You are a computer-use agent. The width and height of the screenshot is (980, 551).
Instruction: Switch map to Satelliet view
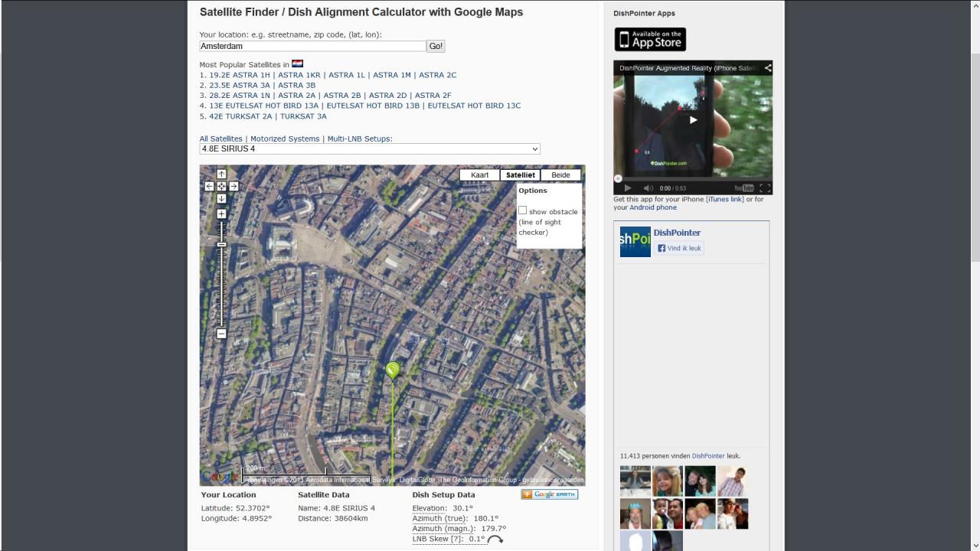(x=521, y=174)
